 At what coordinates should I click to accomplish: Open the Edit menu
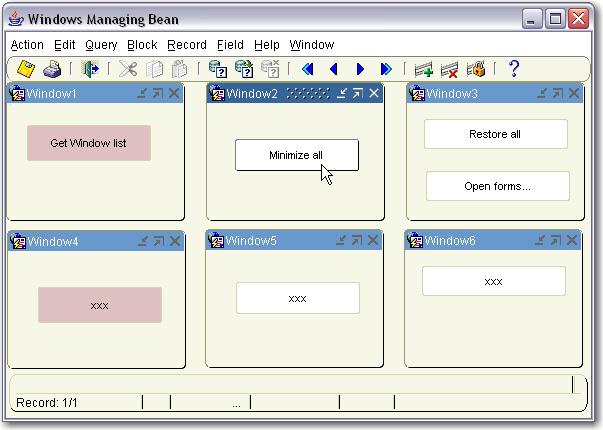click(64, 45)
